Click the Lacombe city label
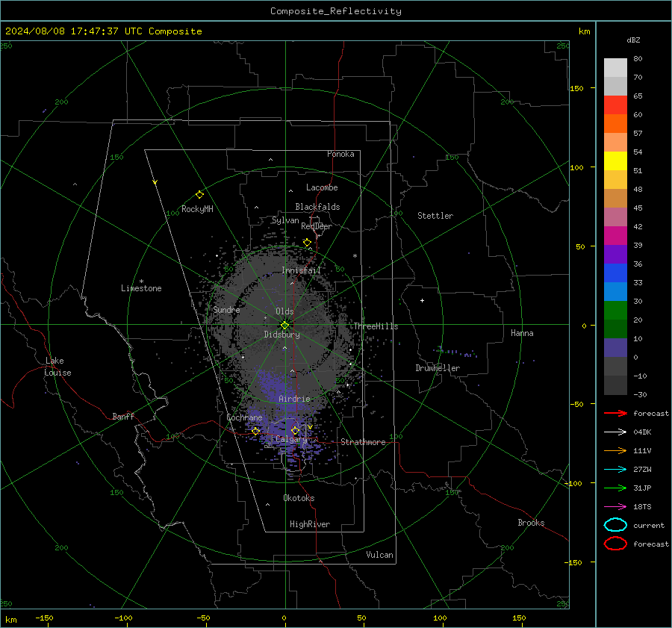The height and width of the screenshot is (628, 672). 322,187
